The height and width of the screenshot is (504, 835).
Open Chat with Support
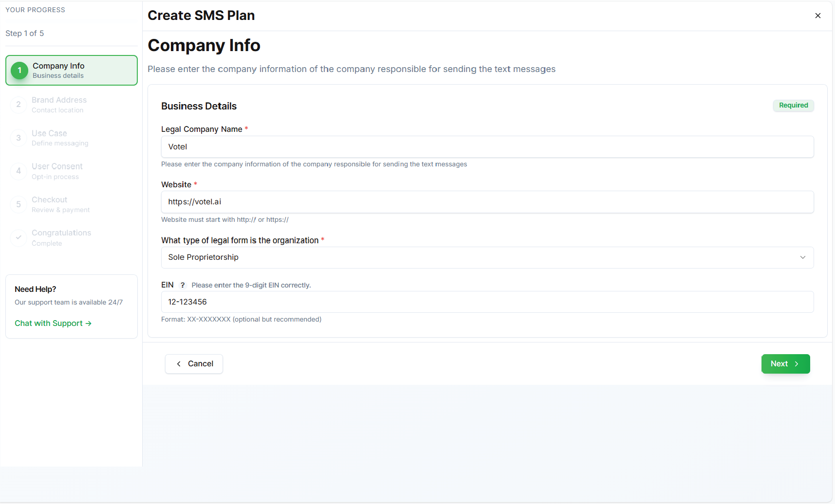pos(49,323)
